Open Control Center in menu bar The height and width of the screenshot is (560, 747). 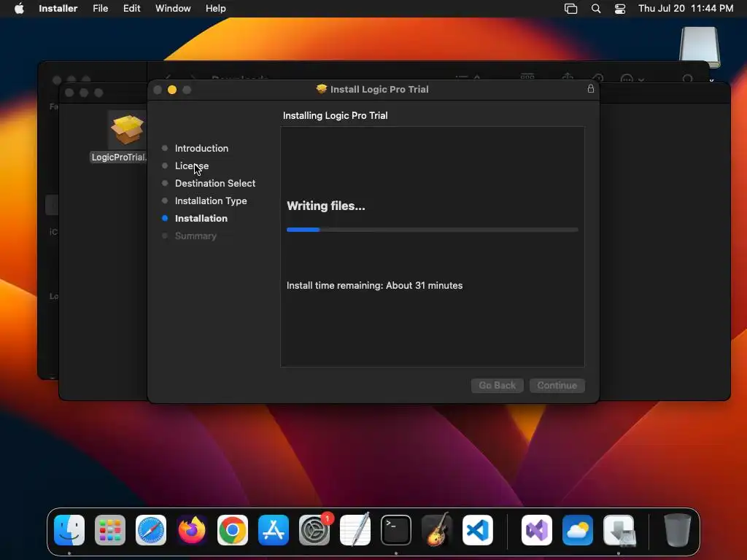point(620,9)
